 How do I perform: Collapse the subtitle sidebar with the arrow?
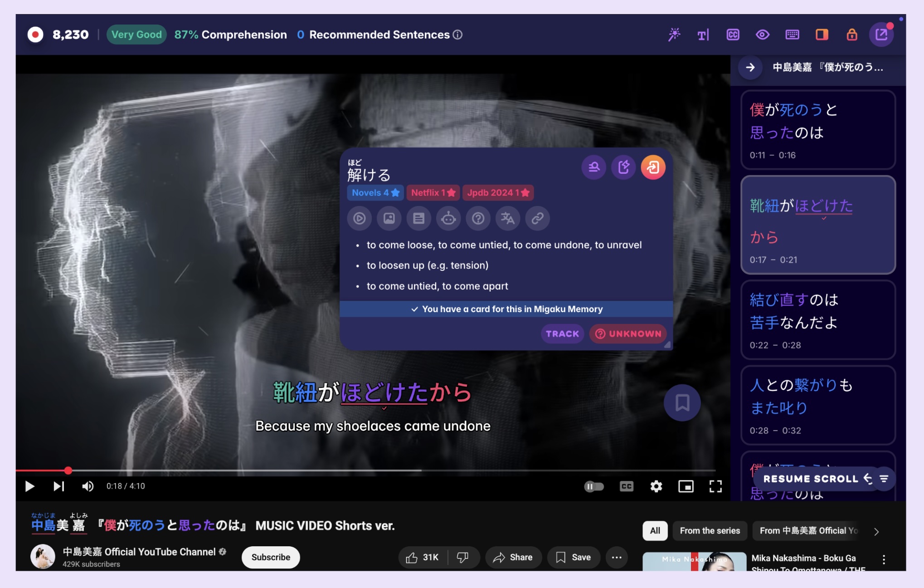(x=750, y=67)
